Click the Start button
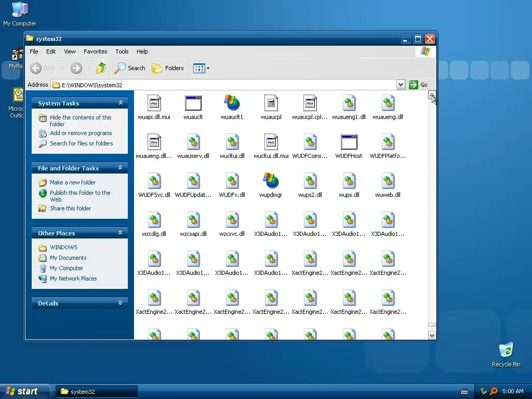 [x=25, y=391]
